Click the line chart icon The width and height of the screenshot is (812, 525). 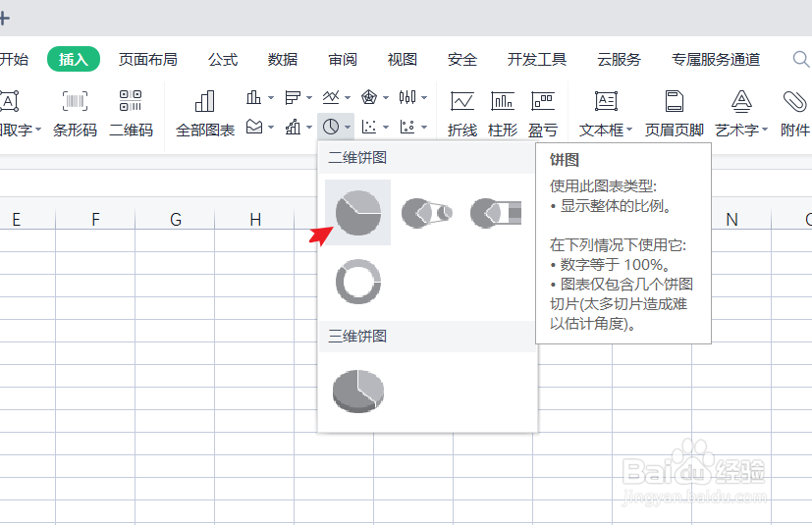pos(330,97)
